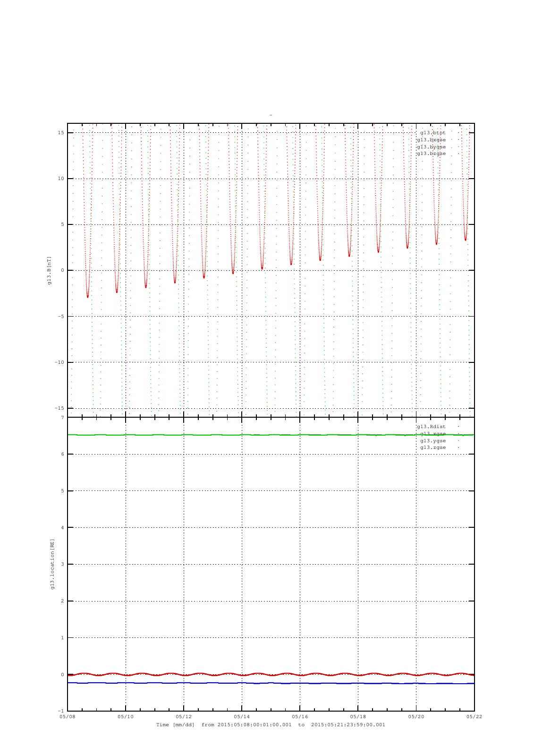Image resolution: width=534 pixels, height=756 pixels.
Task: Click the 15 tick label on B axis
Action: (x=61, y=133)
